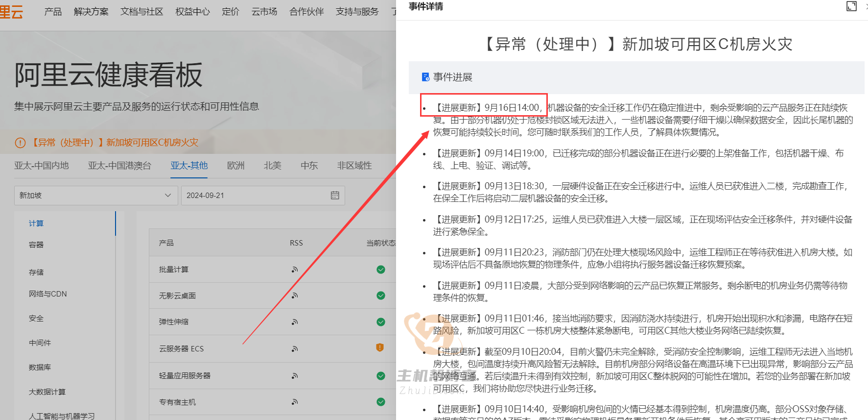Screen dimensions: 868x420
Task: Click the 产品 column header
Action: [x=166, y=243]
